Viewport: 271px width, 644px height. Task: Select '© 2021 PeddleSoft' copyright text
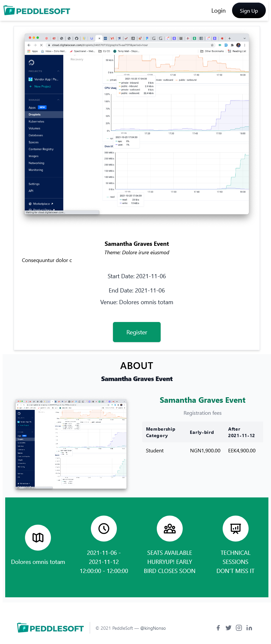(x=114, y=628)
